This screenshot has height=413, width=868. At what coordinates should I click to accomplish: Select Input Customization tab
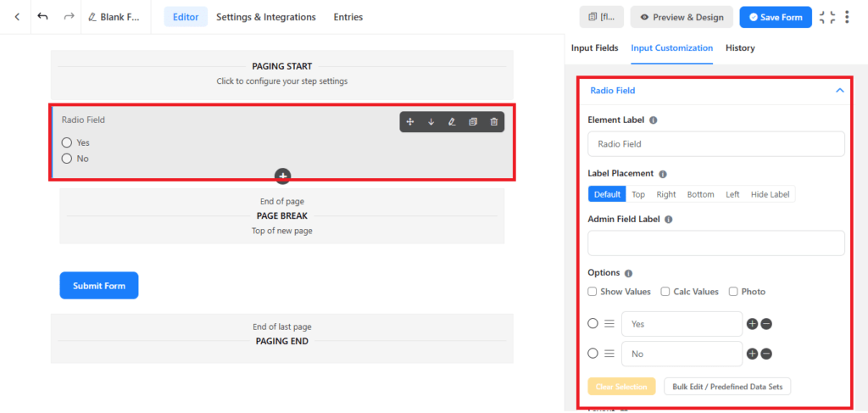[x=671, y=48]
